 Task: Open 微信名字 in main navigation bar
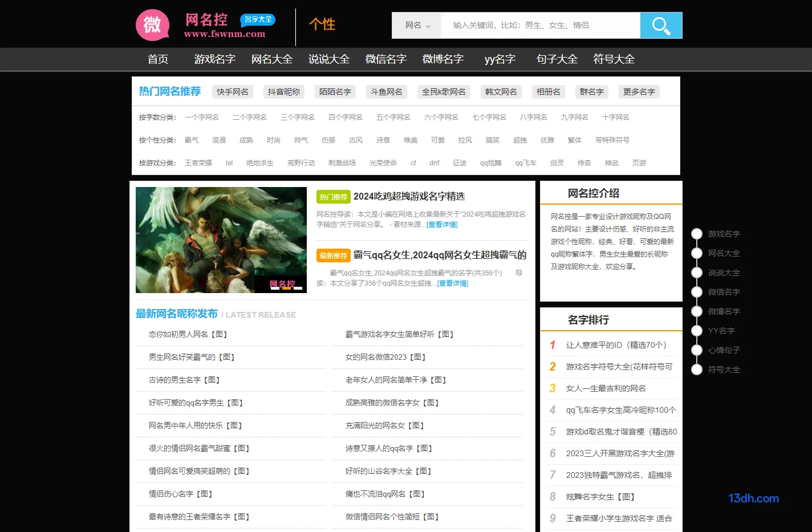point(386,59)
